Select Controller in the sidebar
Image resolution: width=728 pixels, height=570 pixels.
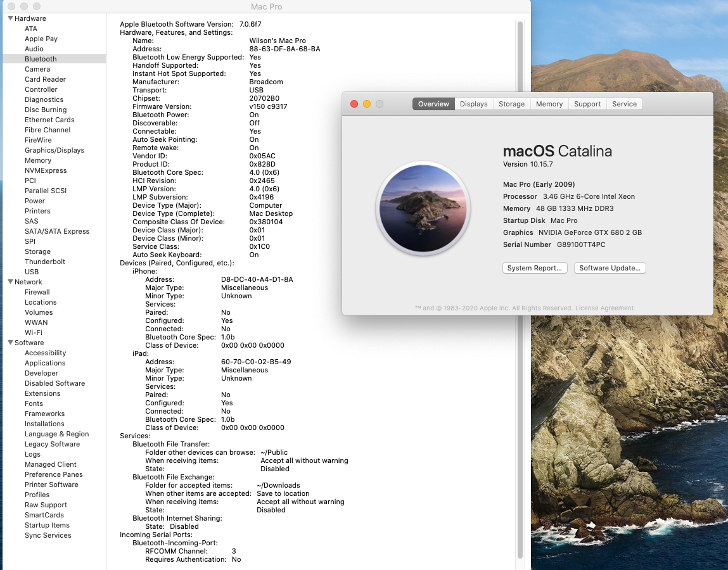[x=41, y=89]
